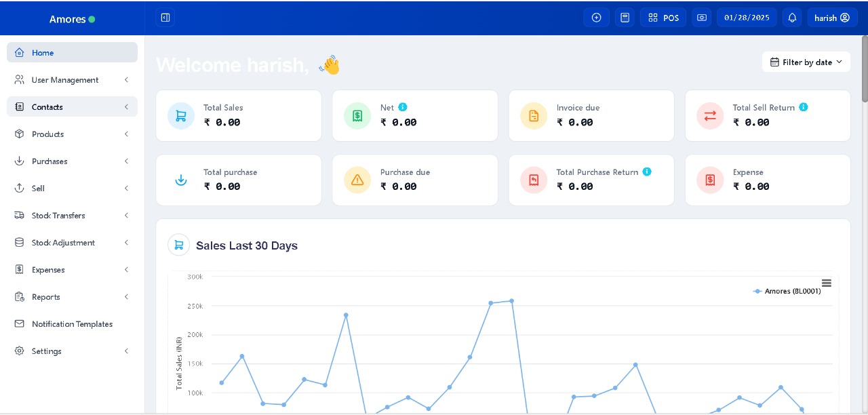Open the calculator icon in the top bar
Screen dimensions: 868x415
coord(625,18)
